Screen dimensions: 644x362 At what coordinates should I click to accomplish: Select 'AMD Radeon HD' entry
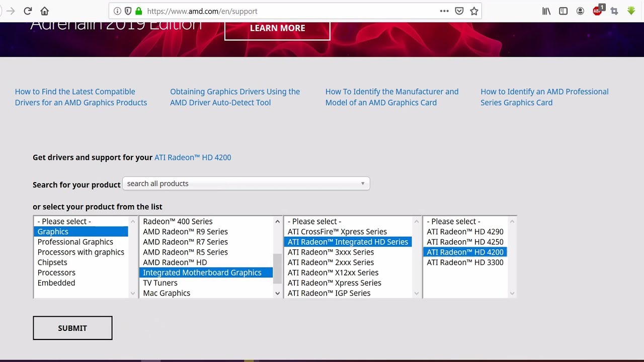coord(206,262)
